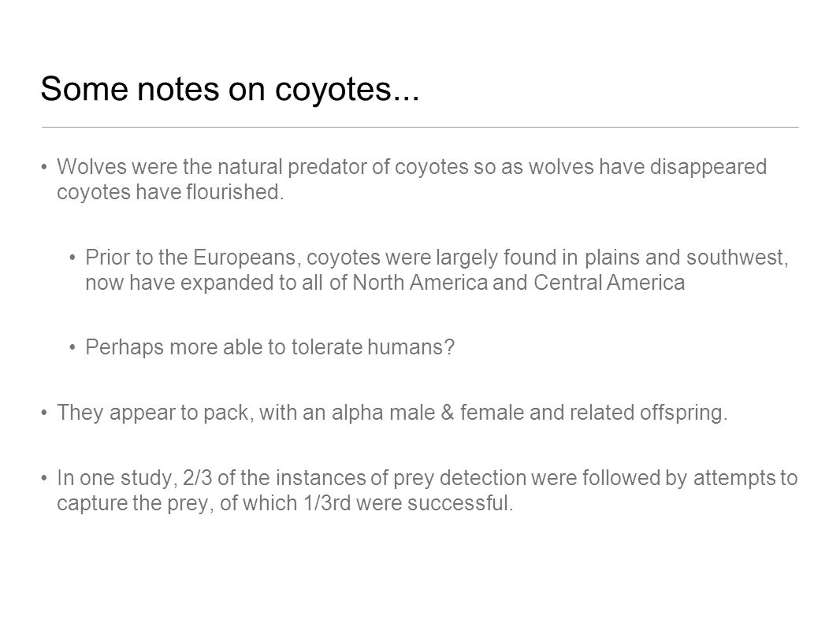The image size is (840, 630).
Task: Click the word "disappeared" in the first bullet
Action: pos(708,167)
